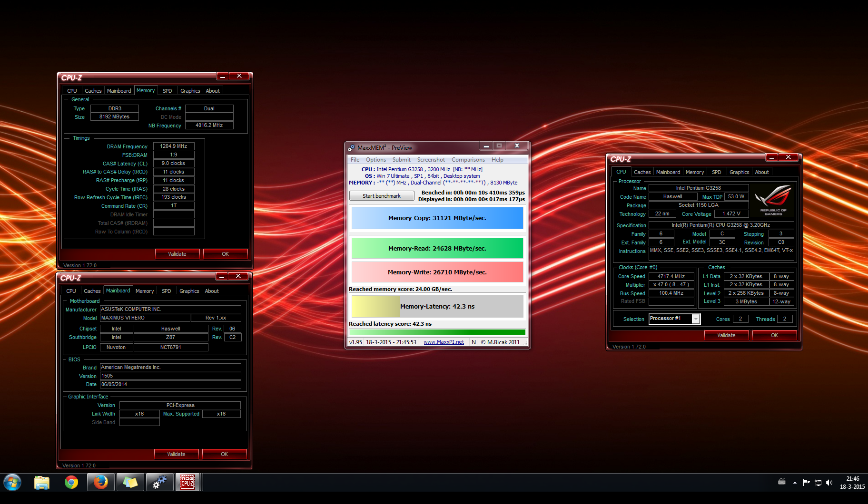The image size is (868, 504).
Task: Open the Sticky Notes taskbar icon
Action: [130, 483]
